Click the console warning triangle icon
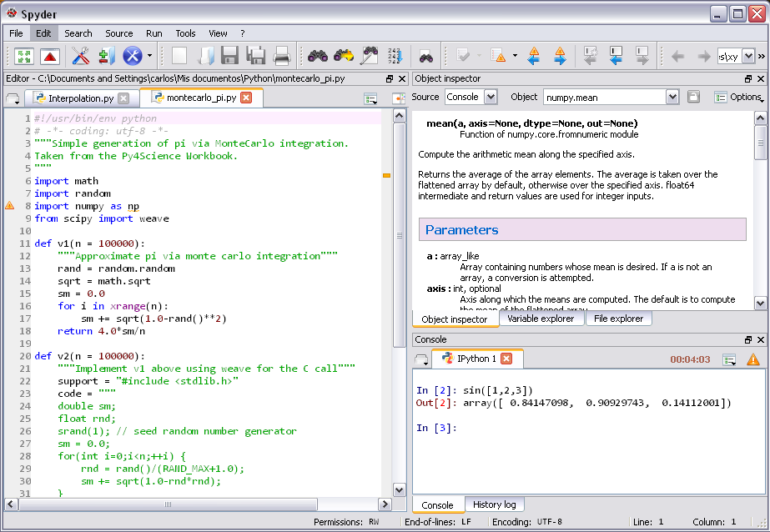770x532 pixels. tap(752, 359)
